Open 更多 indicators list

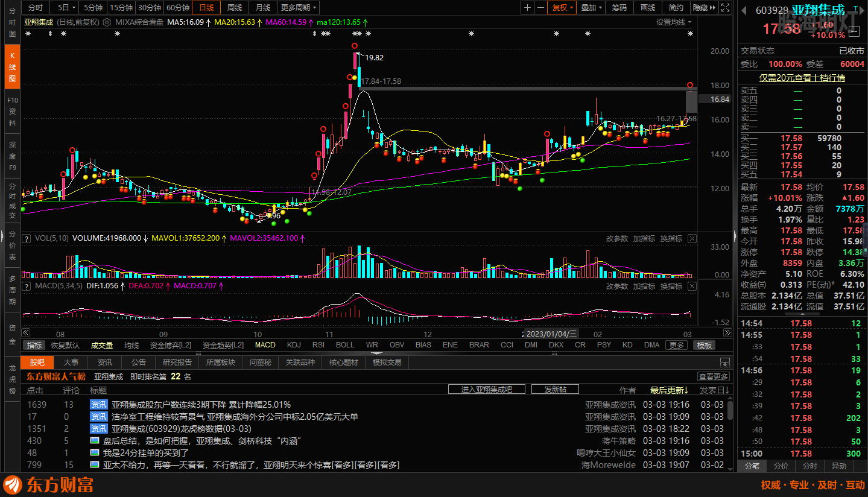click(x=676, y=345)
